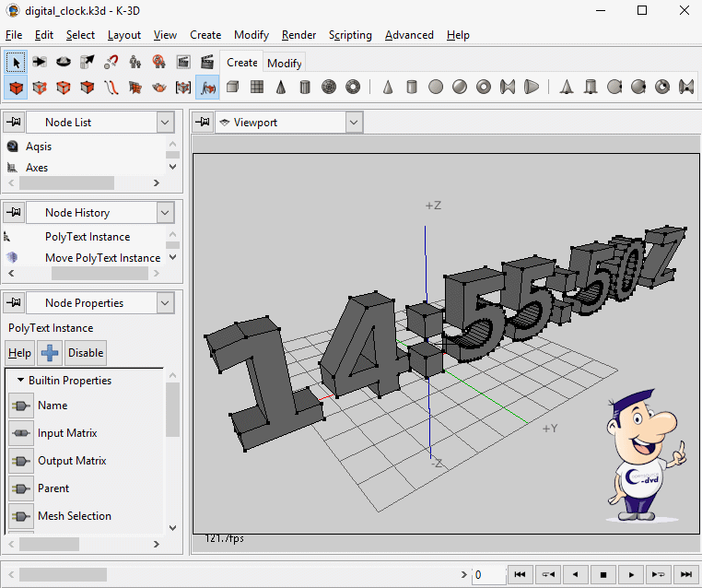Toggle the pin on Node Properties panel
This screenshot has width=702, height=588.
pos(14,303)
